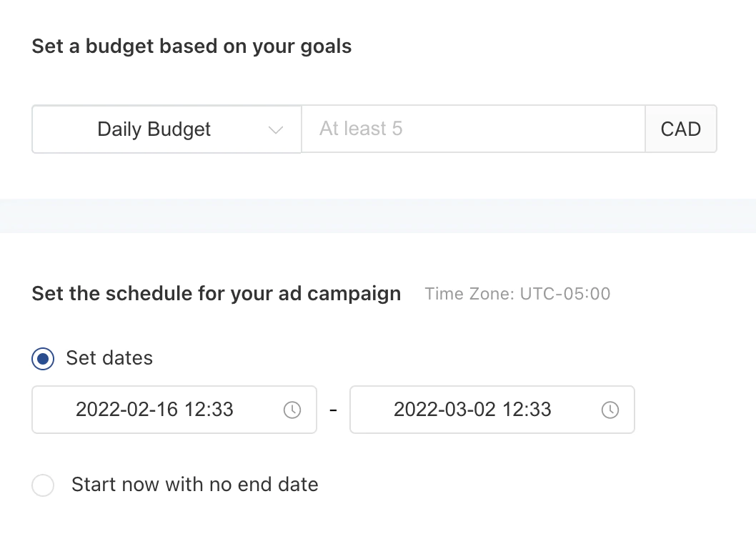Open the start date picker 2022-02-16
The image size is (756, 539).
[x=127, y=410]
